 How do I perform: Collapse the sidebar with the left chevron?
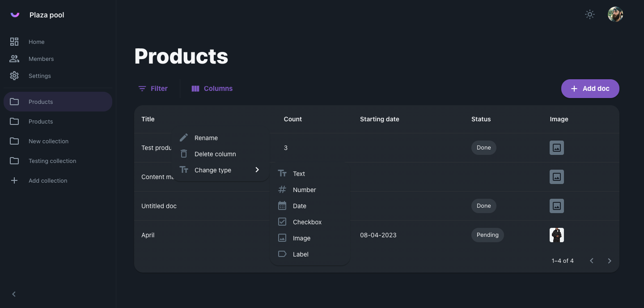pos(14,294)
